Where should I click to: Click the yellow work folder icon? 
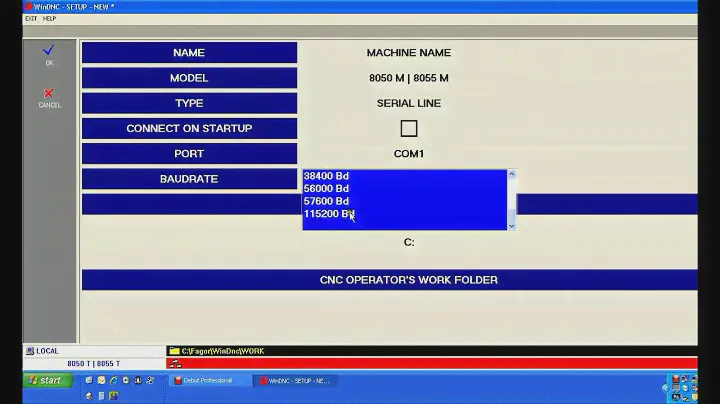click(174, 351)
